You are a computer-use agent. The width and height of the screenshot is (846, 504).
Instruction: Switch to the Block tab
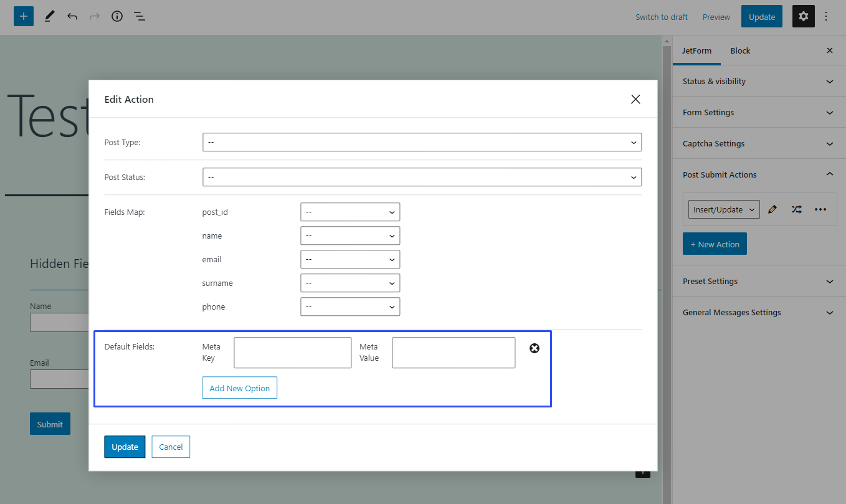tap(740, 50)
